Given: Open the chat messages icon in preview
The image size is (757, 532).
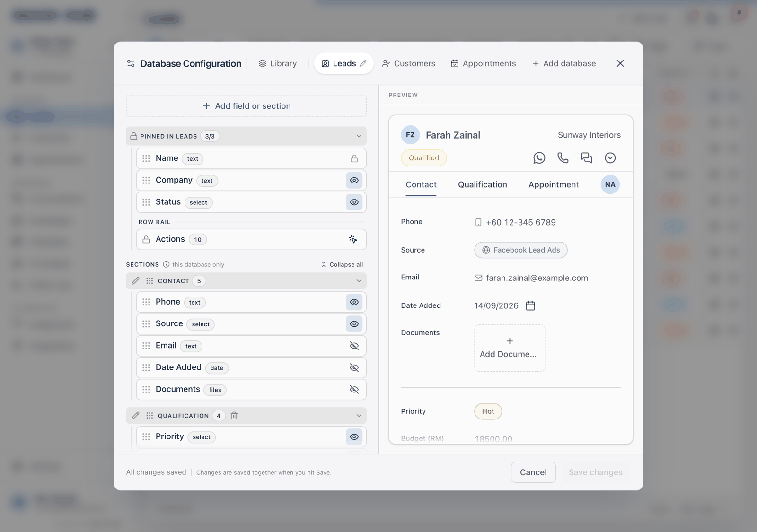Looking at the screenshot, I should pyautogui.click(x=587, y=158).
